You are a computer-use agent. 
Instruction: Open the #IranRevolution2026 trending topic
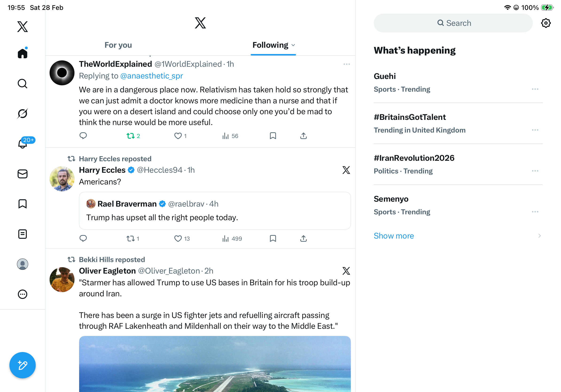[414, 158]
